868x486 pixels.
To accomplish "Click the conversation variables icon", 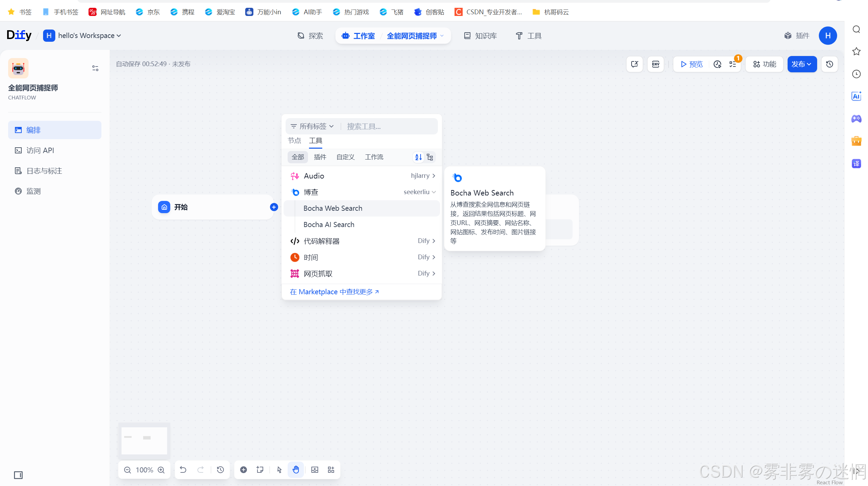I will click(x=634, y=64).
